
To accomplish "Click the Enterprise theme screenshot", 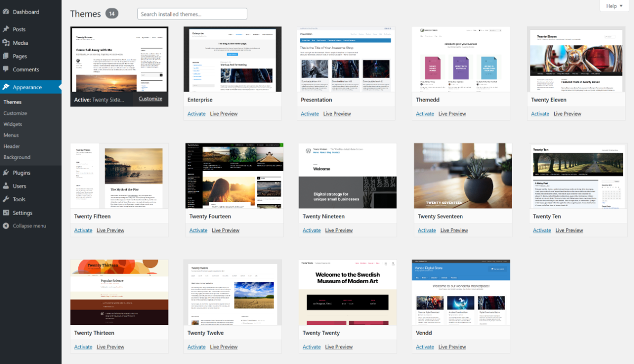I will pos(232,59).
